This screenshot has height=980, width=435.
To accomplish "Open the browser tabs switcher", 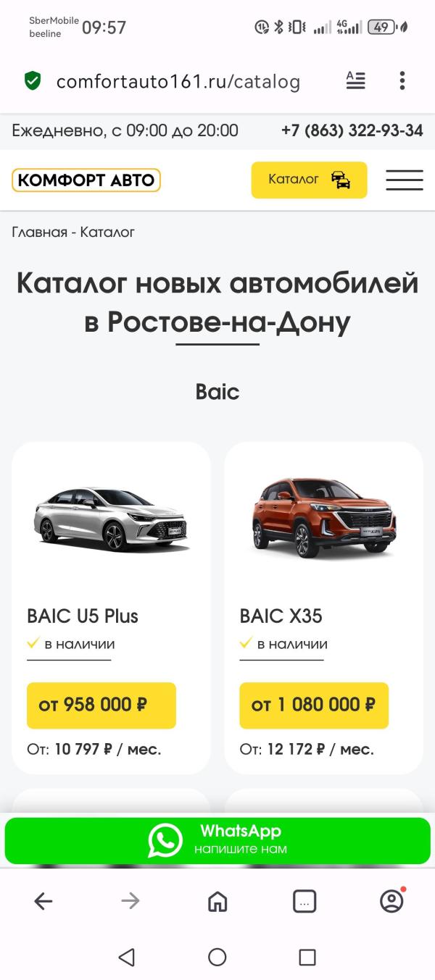I will pos(304,901).
